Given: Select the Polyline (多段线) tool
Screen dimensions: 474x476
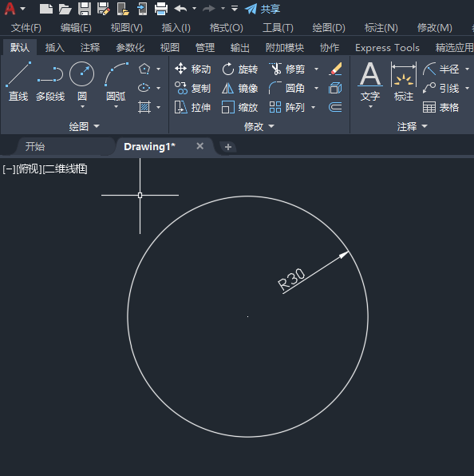Looking at the screenshot, I should (50, 81).
